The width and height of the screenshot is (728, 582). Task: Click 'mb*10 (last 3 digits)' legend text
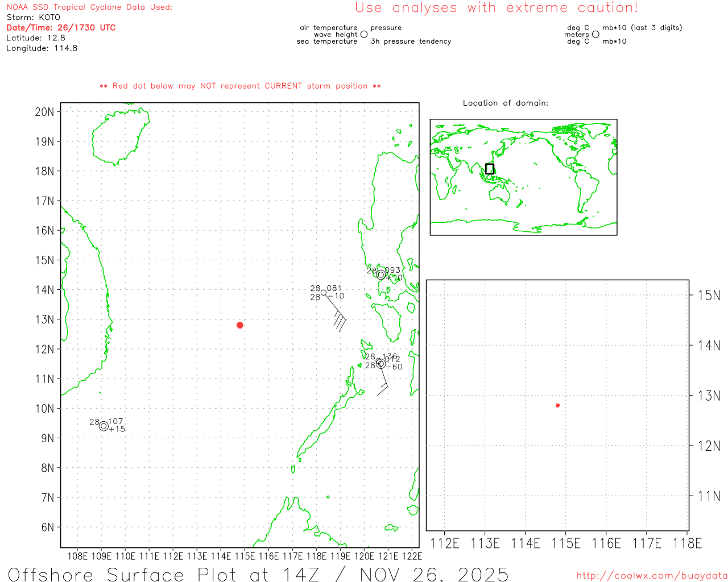[x=642, y=28]
